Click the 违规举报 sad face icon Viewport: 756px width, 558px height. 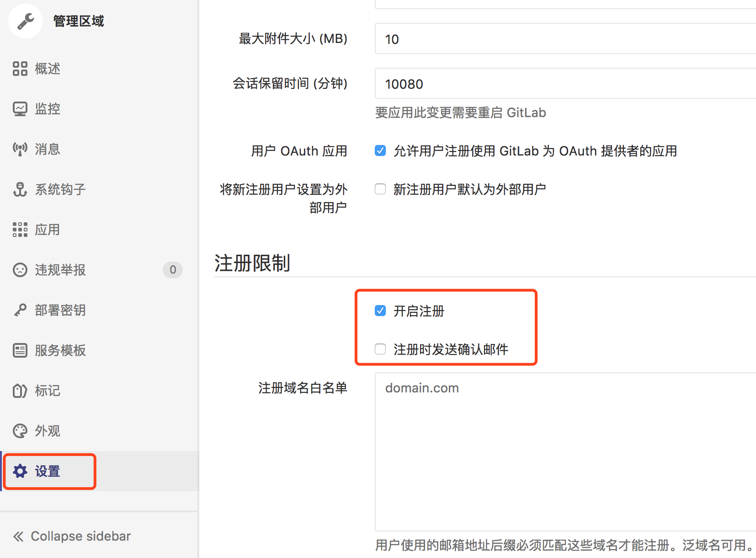(20, 270)
